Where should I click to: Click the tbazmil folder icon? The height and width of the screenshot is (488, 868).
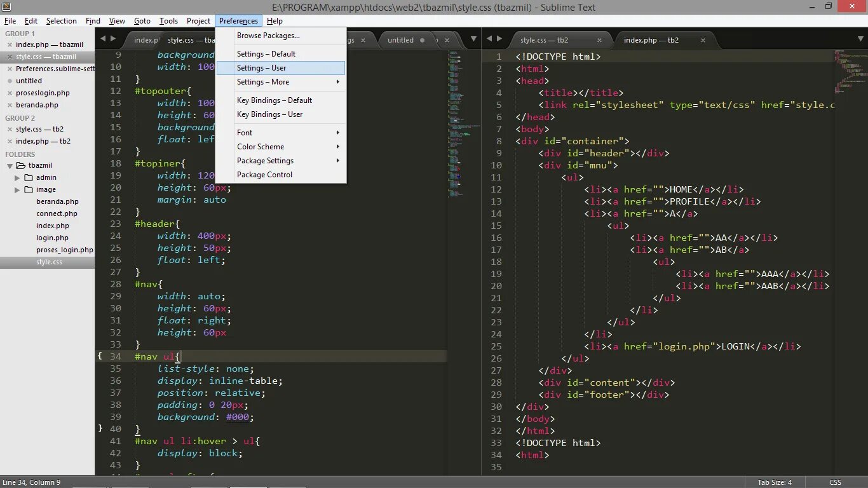click(21, 165)
